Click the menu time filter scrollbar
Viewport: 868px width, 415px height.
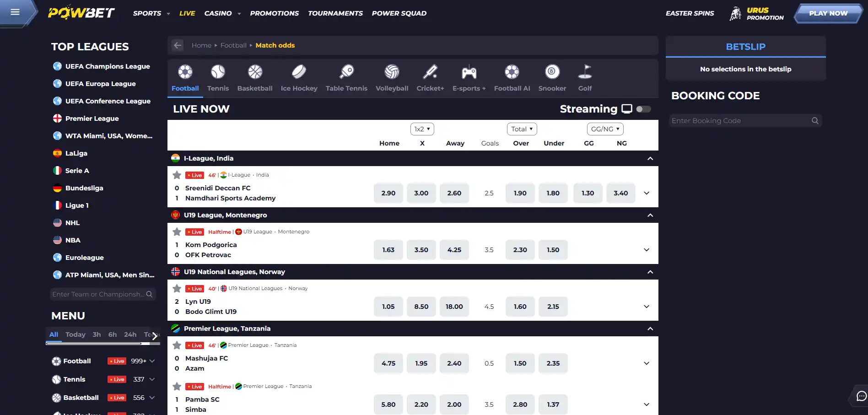(x=97, y=343)
